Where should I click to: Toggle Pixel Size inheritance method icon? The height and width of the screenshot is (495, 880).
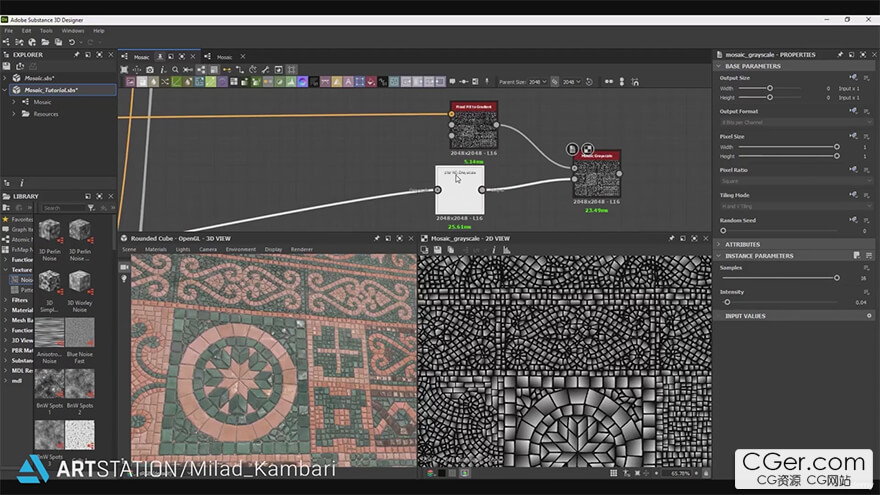coord(853,136)
